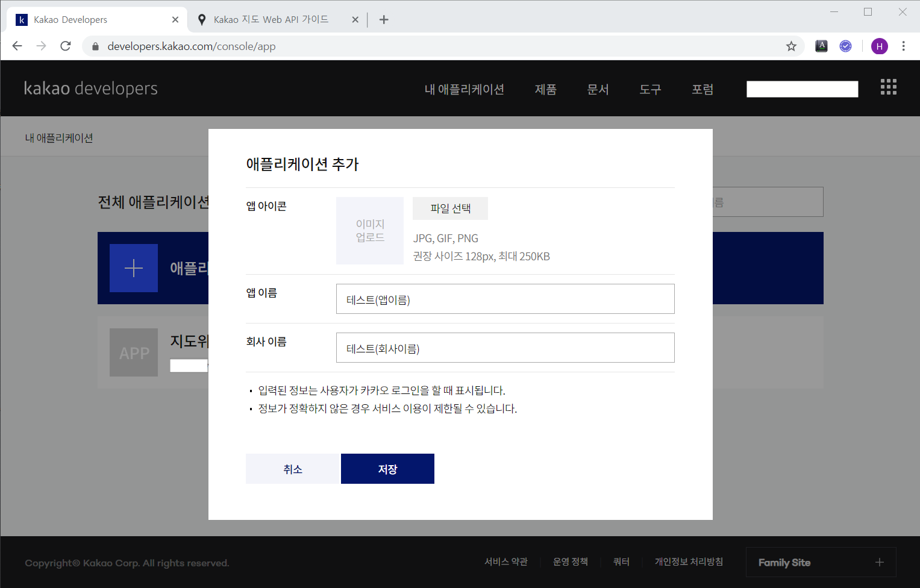The height and width of the screenshot is (588, 920).
Task: View site security lock info
Action: 95,46
